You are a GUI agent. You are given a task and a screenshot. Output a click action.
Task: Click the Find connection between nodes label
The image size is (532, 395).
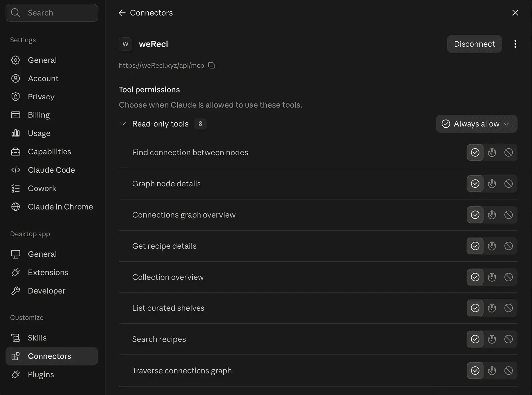(190, 152)
